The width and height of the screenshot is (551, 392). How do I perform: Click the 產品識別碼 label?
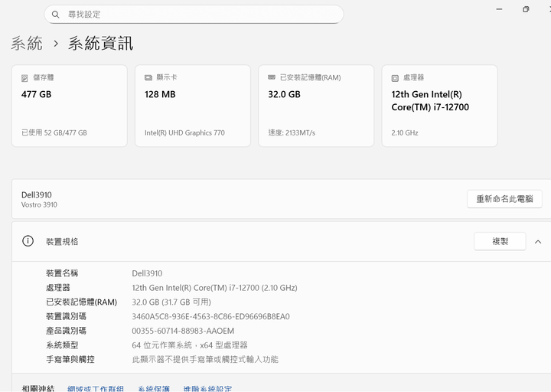tap(66, 331)
